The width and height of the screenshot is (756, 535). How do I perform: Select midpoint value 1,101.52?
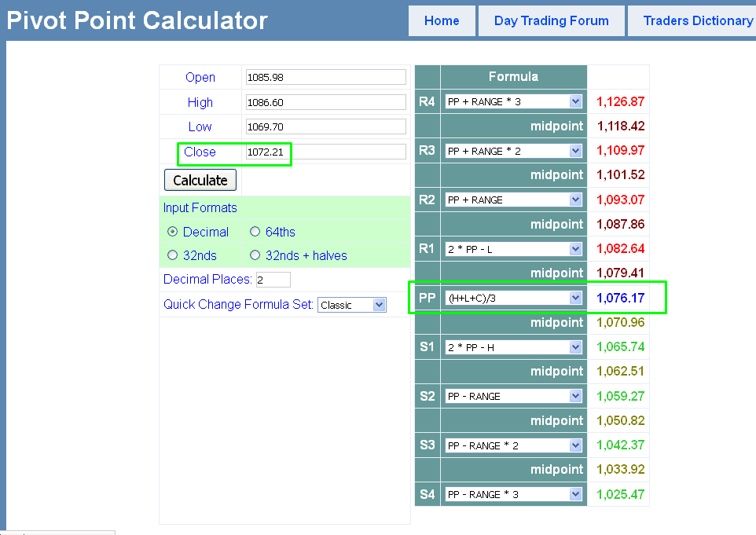click(621, 174)
